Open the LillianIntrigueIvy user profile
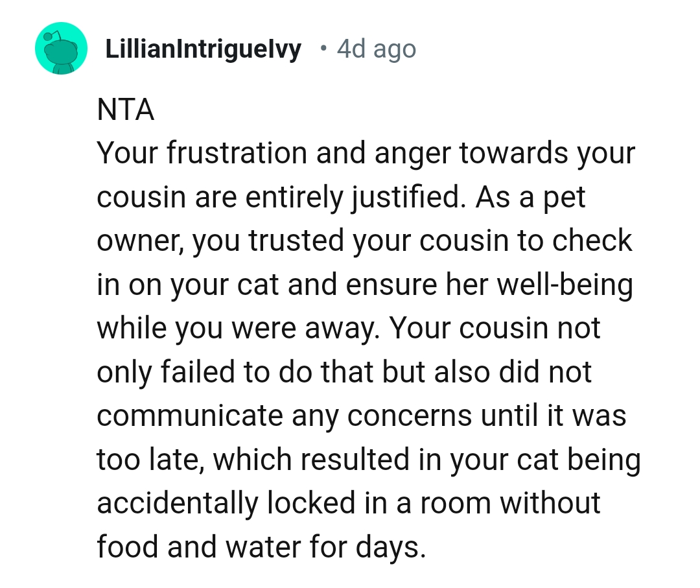This screenshot has height=588, width=700. (x=203, y=50)
